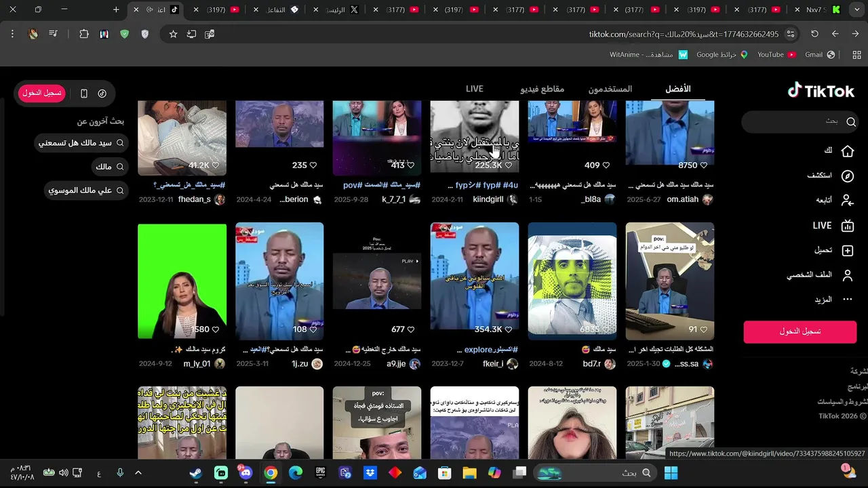Click the green shield extension icon
Image resolution: width=868 pixels, height=488 pixels.
[x=124, y=34]
